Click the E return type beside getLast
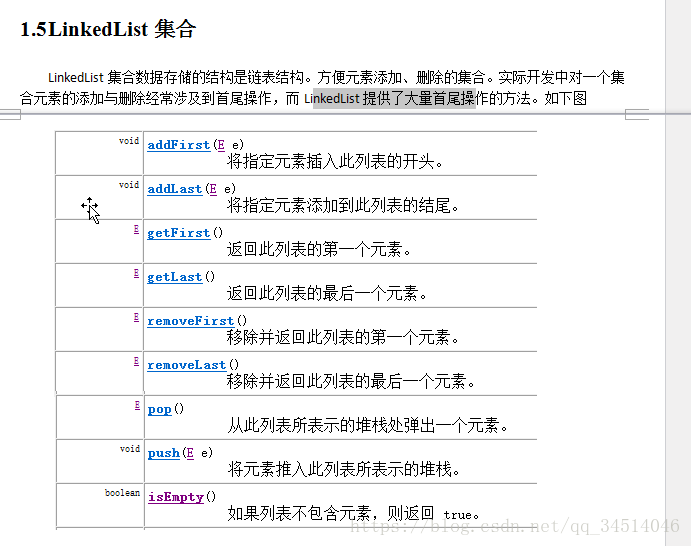Viewport: 691px width, 546px height. tap(137, 274)
